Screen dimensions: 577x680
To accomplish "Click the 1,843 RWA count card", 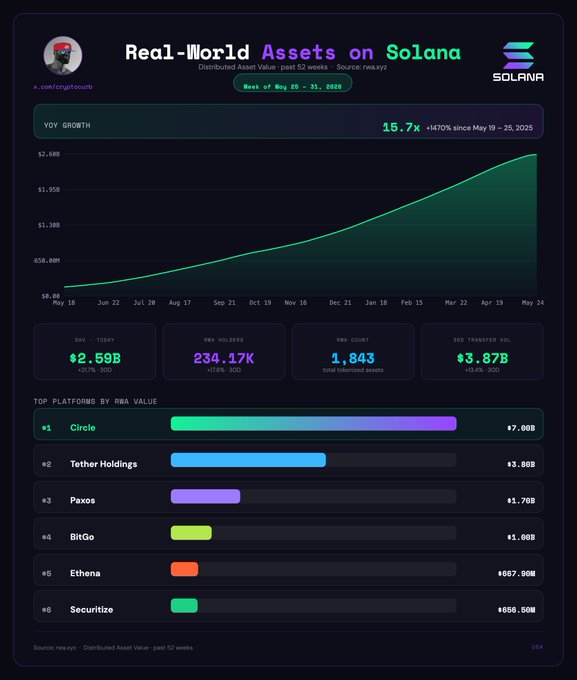I will [353, 352].
